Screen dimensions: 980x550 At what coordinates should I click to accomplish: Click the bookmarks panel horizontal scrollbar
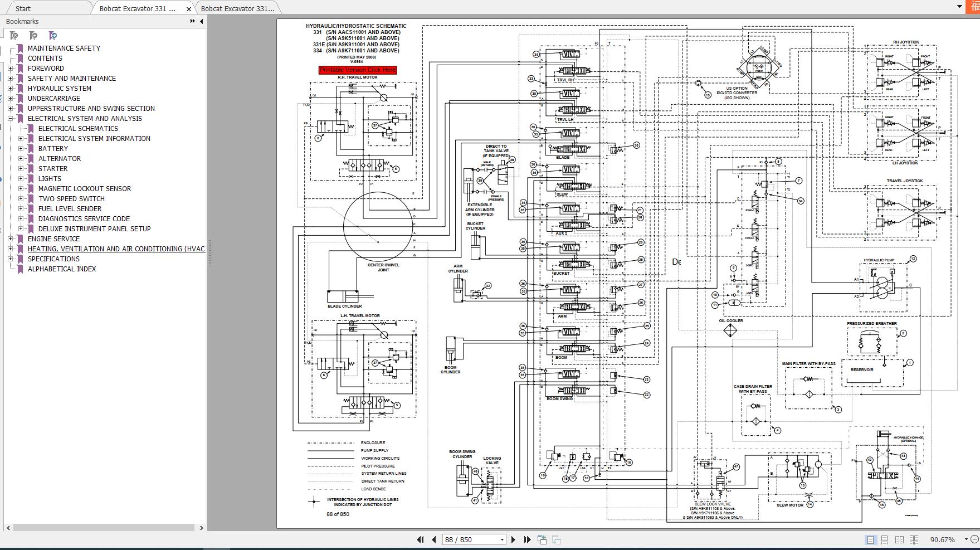(x=104, y=527)
